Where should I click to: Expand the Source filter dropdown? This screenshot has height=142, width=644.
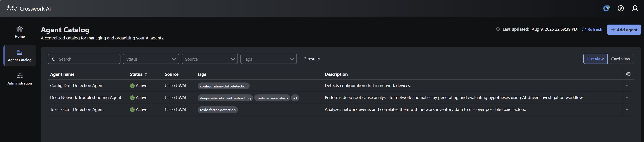tap(210, 59)
